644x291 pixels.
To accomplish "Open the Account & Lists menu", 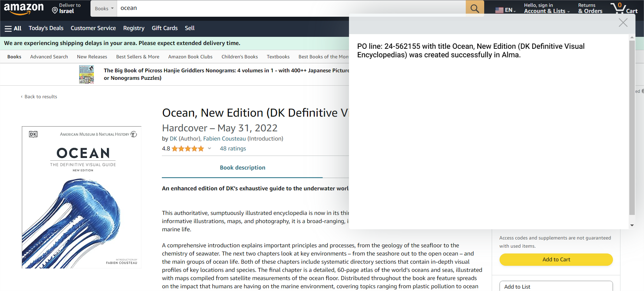I will 547,8.
